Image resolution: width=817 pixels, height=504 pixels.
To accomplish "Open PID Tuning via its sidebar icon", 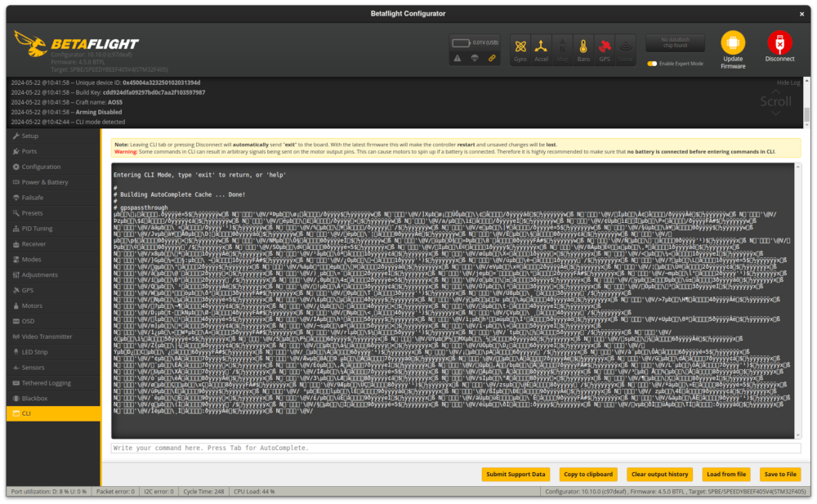I will click(16, 229).
